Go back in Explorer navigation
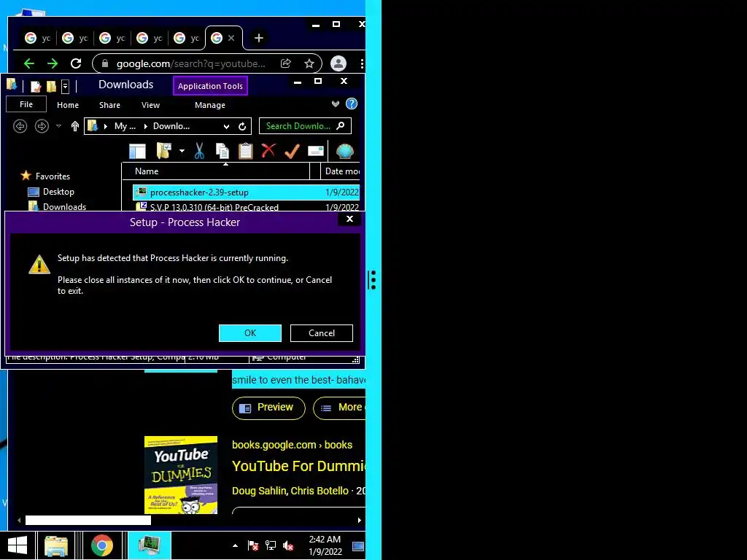 [x=20, y=126]
